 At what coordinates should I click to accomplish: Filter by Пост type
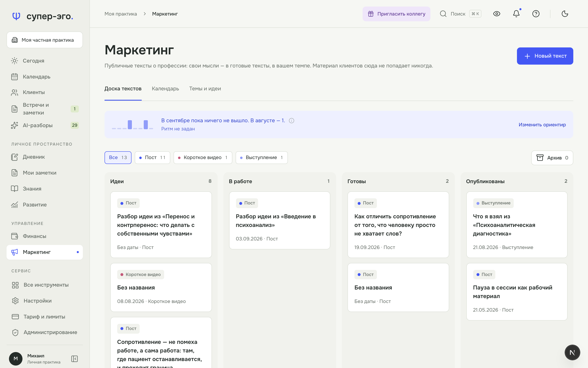click(x=152, y=157)
